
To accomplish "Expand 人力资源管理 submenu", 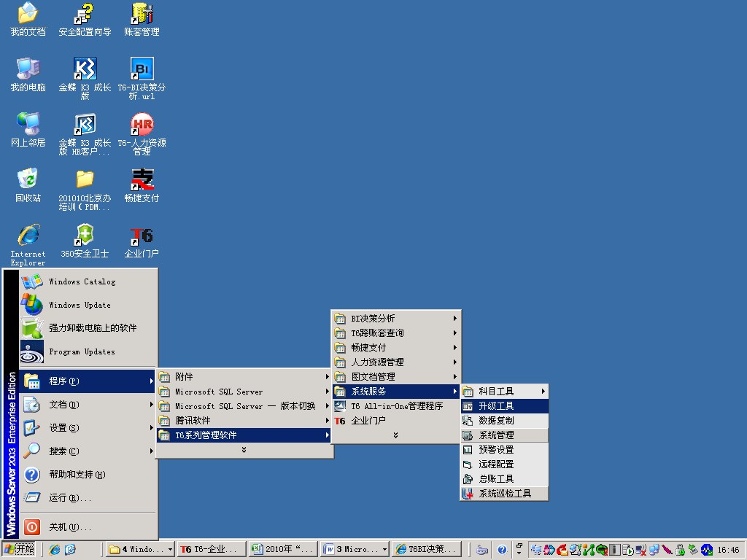I will 396,362.
